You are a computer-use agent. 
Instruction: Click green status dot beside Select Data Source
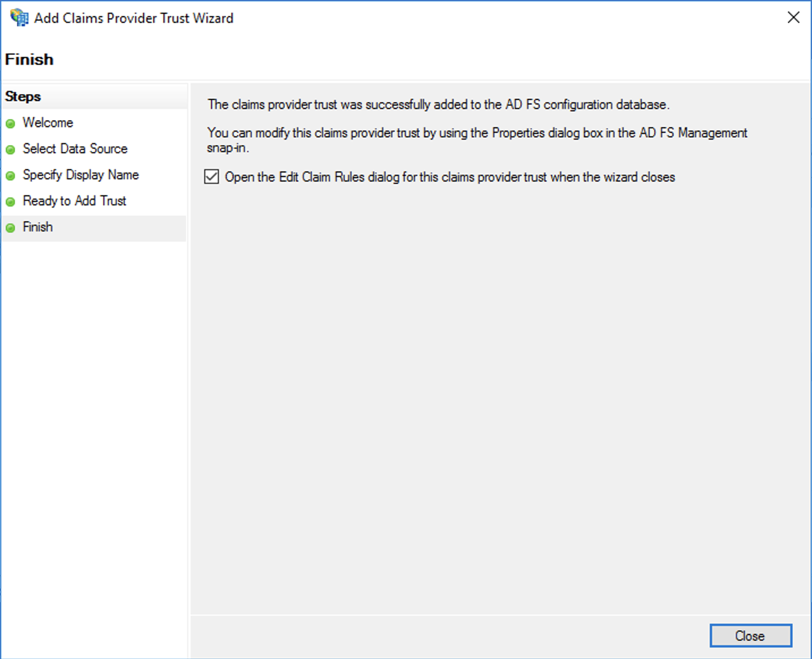(10, 150)
